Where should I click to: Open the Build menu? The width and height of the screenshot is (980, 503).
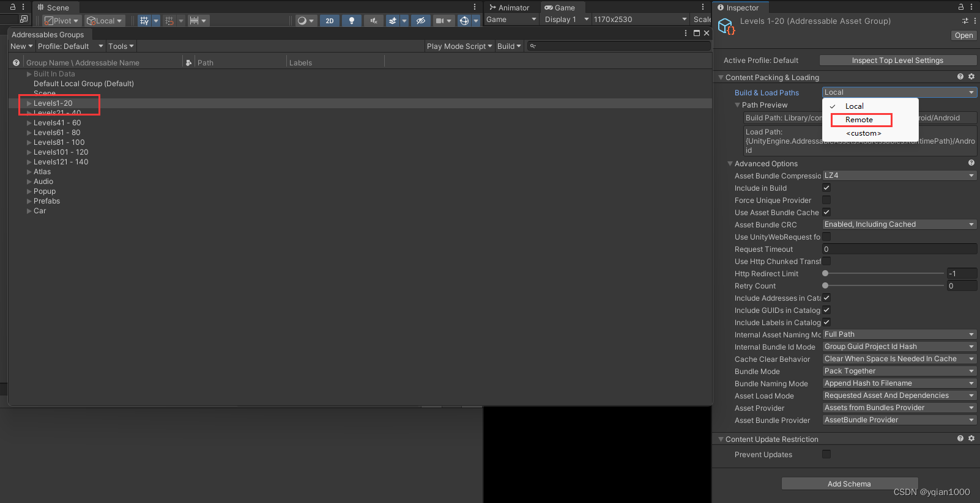509,46
